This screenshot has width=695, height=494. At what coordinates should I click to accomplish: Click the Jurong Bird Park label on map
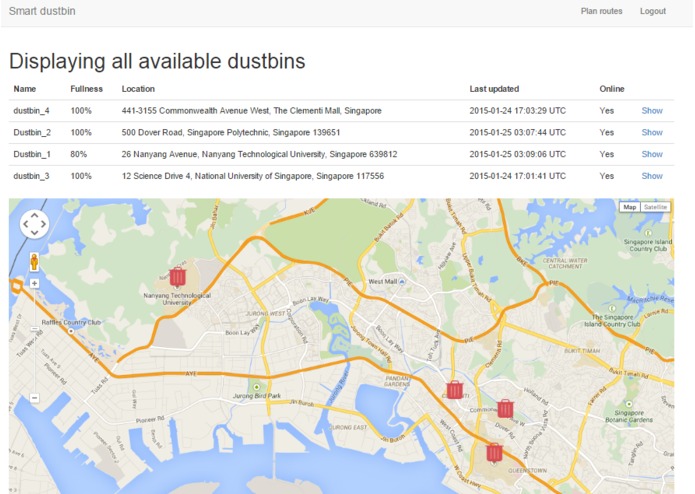257,396
